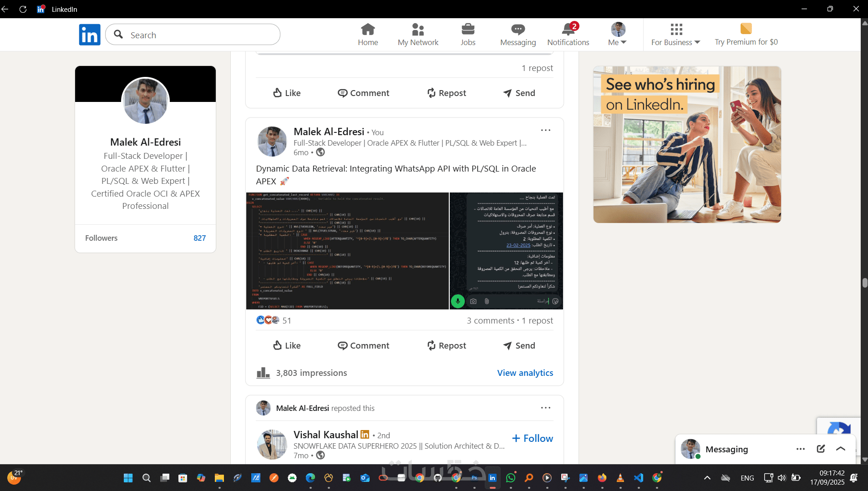Like the WhatsApp API with PL/SQL post
The height and width of the screenshot is (491, 868).
(x=287, y=345)
